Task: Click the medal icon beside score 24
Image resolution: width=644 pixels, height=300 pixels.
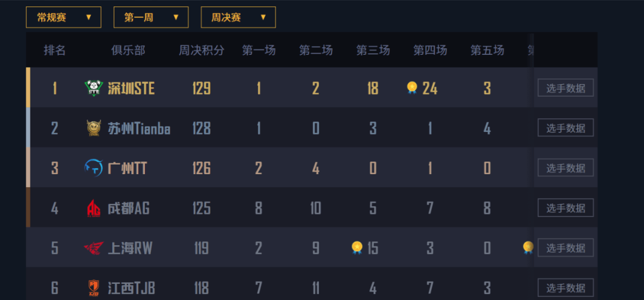Action: coord(412,88)
